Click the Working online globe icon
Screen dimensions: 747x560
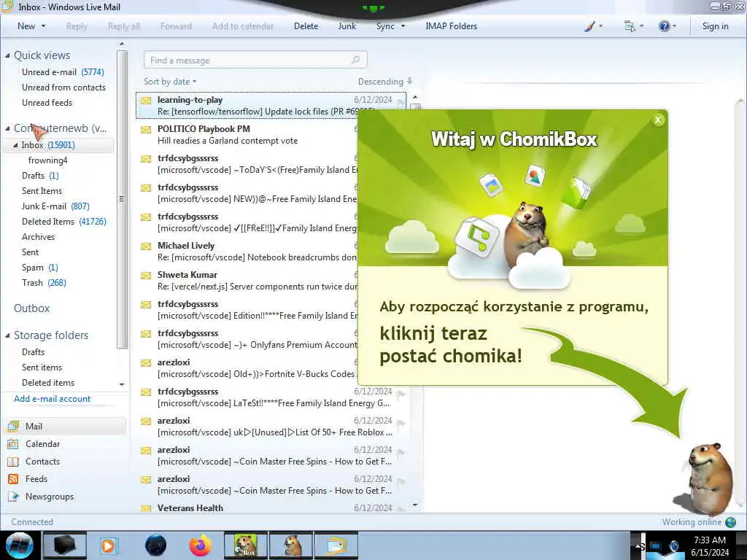point(730,522)
